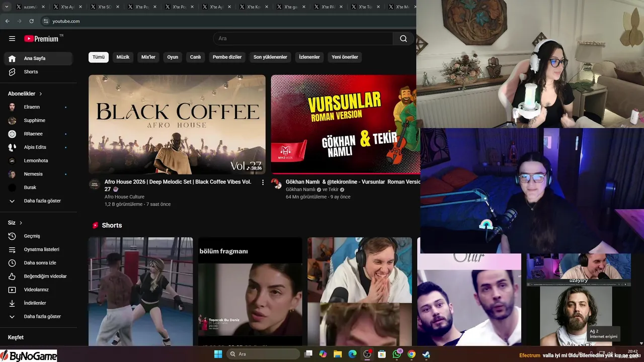Open Daha sonra izle list

(38, 263)
